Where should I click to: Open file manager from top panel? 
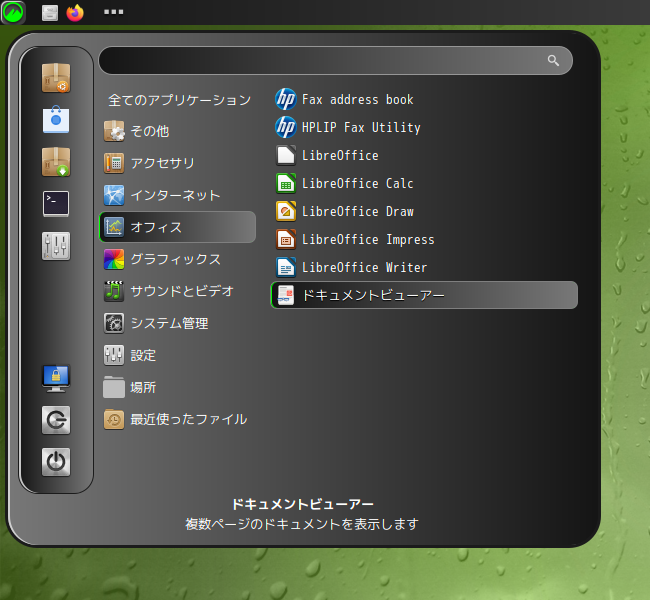coord(50,12)
